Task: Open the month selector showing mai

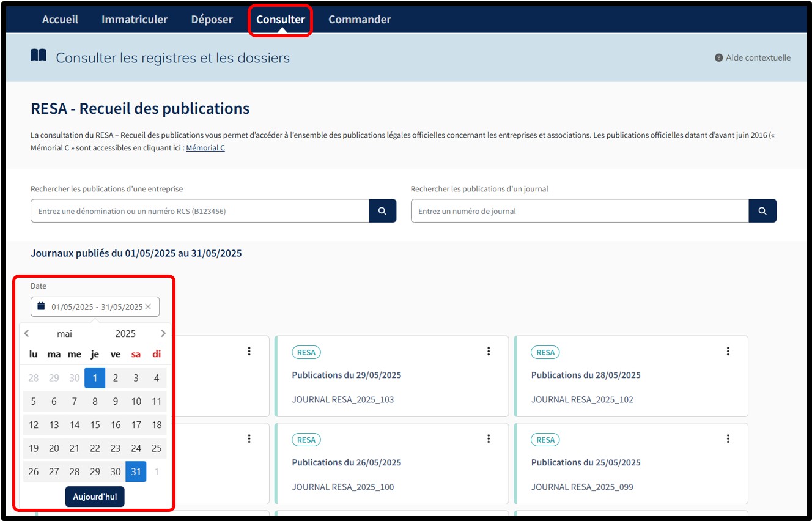Action: pyautogui.click(x=64, y=334)
